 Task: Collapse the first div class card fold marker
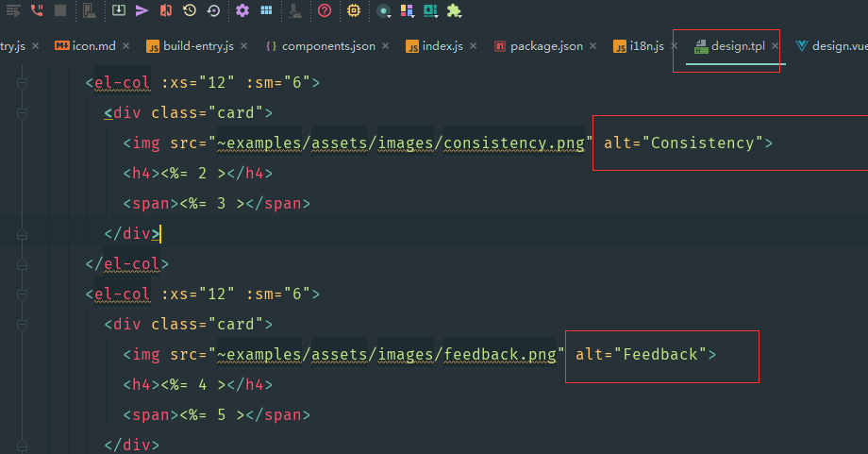(x=22, y=113)
